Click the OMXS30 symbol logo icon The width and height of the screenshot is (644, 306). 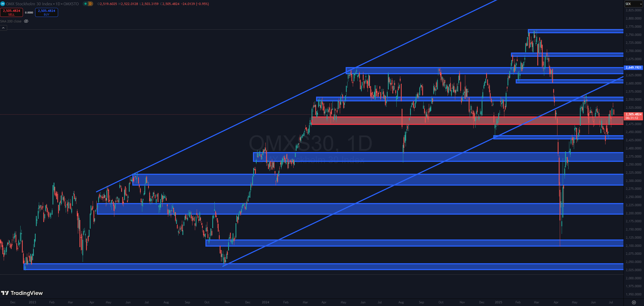3,4
